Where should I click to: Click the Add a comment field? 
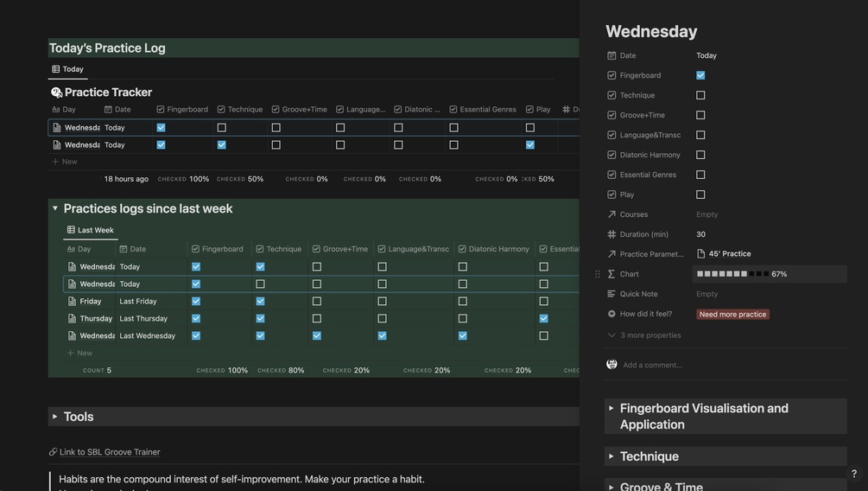(x=652, y=365)
